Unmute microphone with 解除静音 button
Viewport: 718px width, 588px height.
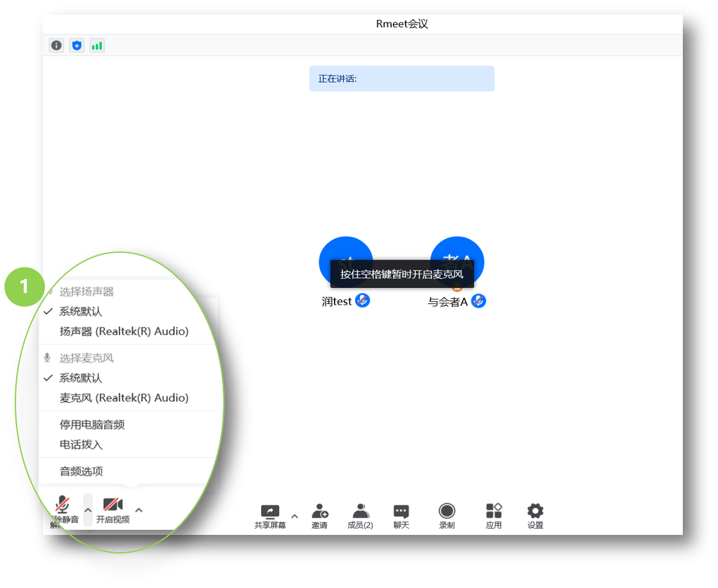pyautogui.click(x=63, y=509)
